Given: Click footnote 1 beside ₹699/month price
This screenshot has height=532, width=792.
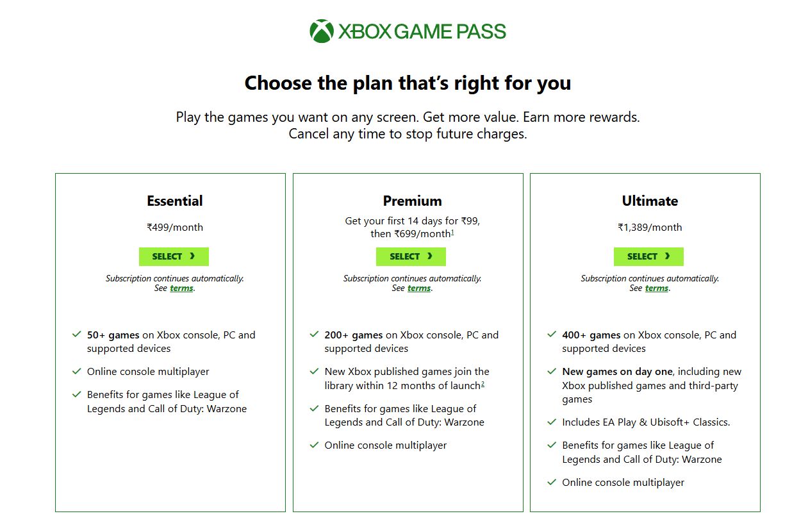Looking at the screenshot, I should [x=452, y=232].
